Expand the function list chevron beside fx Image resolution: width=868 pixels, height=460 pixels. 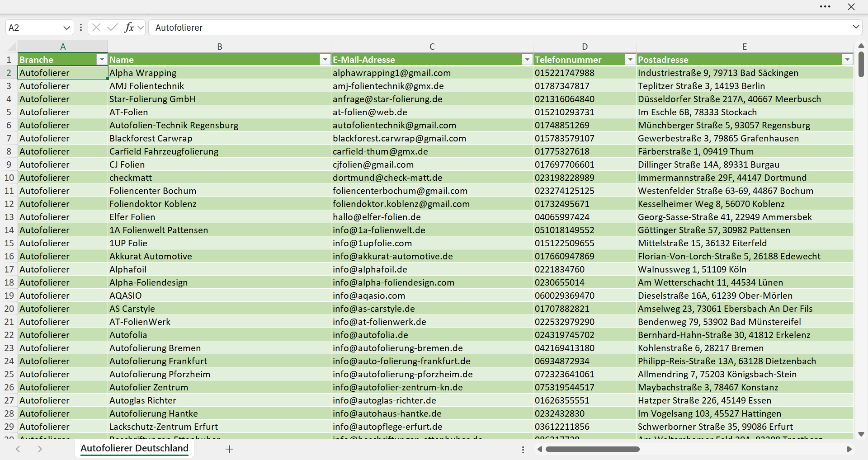pos(141,28)
